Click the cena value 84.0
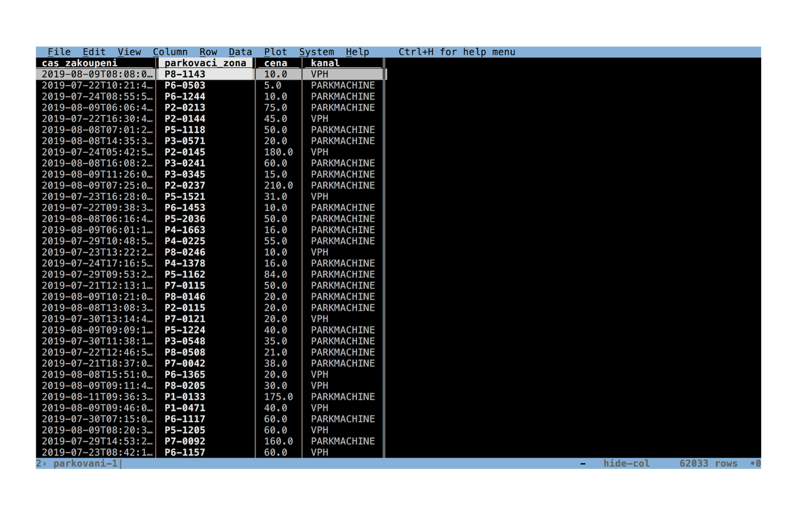812x519 pixels. coord(276,274)
